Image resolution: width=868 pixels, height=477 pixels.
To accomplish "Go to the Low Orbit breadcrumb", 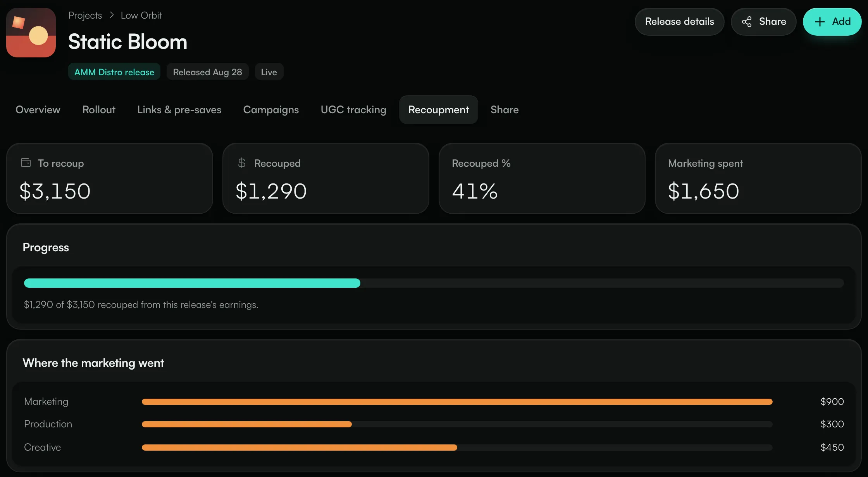I will (141, 16).
